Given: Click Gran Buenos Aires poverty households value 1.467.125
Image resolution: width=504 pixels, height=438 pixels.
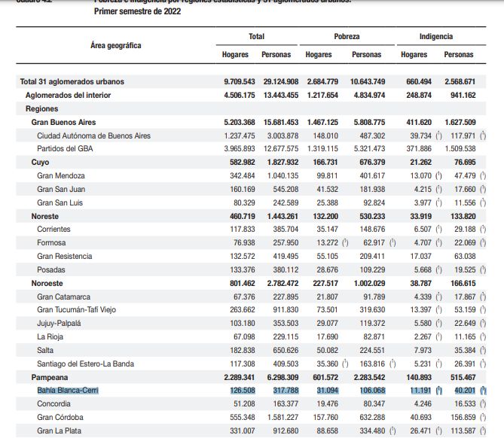Looking at the screenshot, I should pyautogui.click(x=322, y=122).
